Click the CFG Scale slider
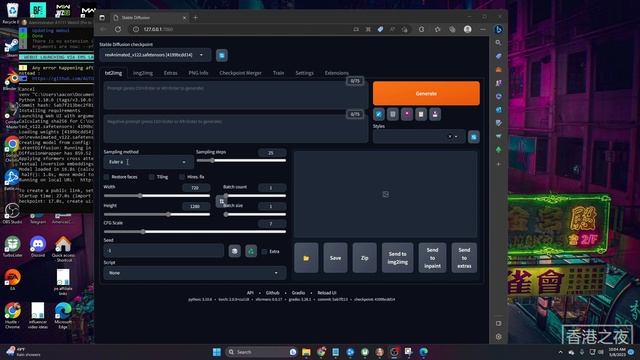 point(195,232)
